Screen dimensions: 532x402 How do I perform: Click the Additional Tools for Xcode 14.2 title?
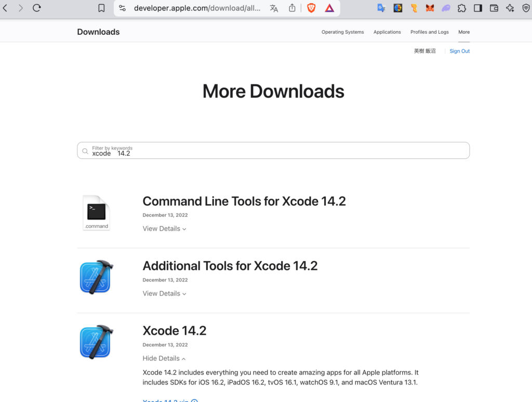[230, 266]
